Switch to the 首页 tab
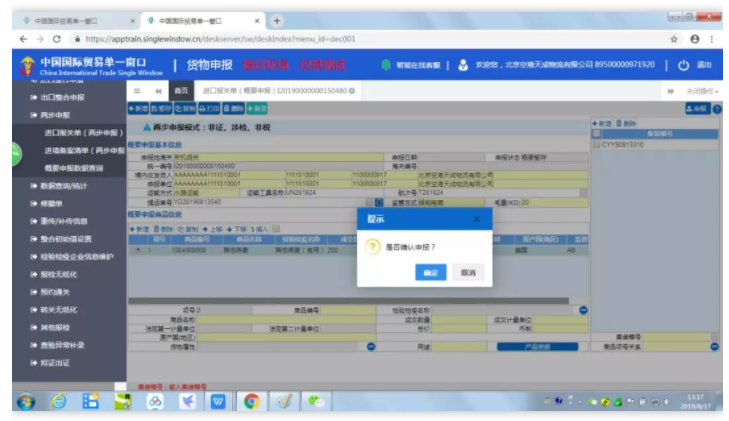The image size is (729, 421). pos(181,91)
